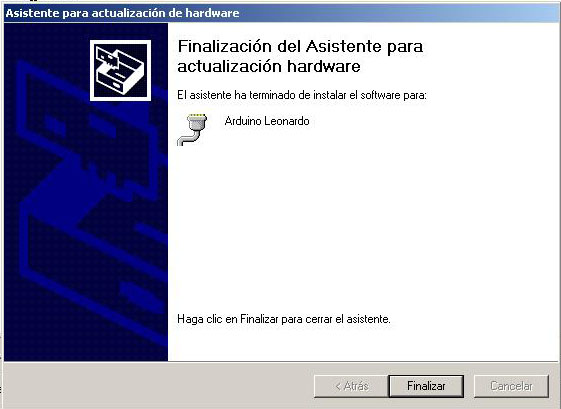Click blank white area below Arduino Leonardo
561x409 pixels.
pyautogui.click(x=358, y=222)
